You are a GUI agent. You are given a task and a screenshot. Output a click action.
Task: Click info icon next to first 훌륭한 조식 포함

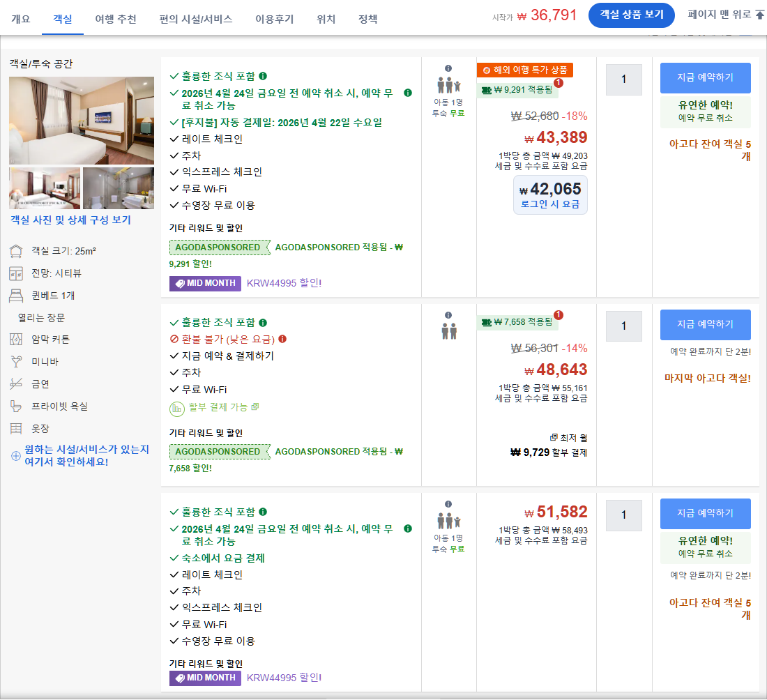(x=263, y=76)
